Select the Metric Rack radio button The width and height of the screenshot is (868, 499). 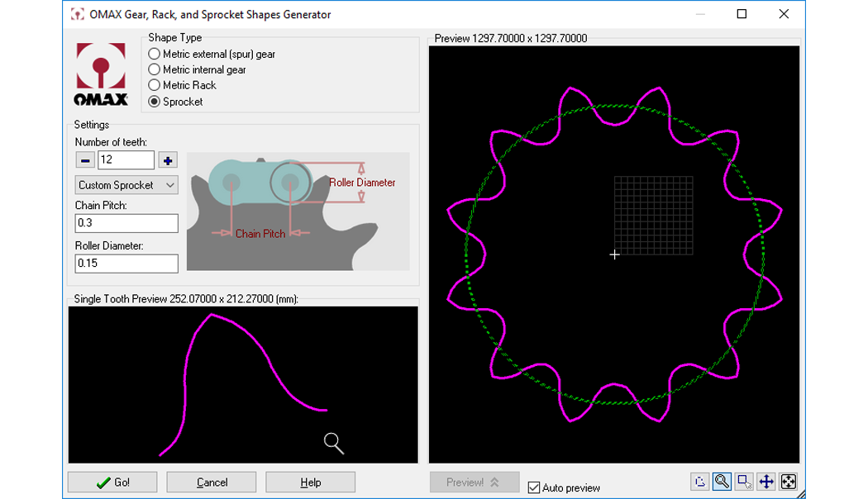[154, 85]
